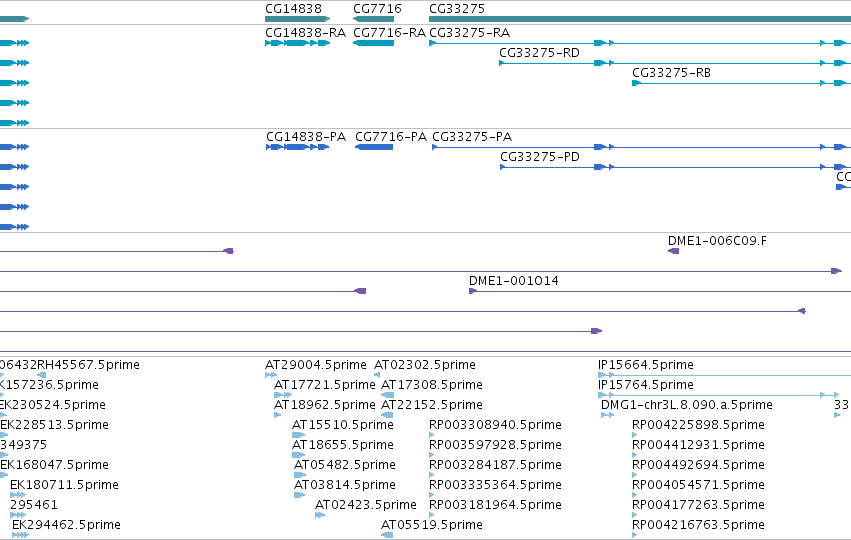Click EK168047.5prime EST label
This screenshot has width=851, height=540.
(54, 465)
